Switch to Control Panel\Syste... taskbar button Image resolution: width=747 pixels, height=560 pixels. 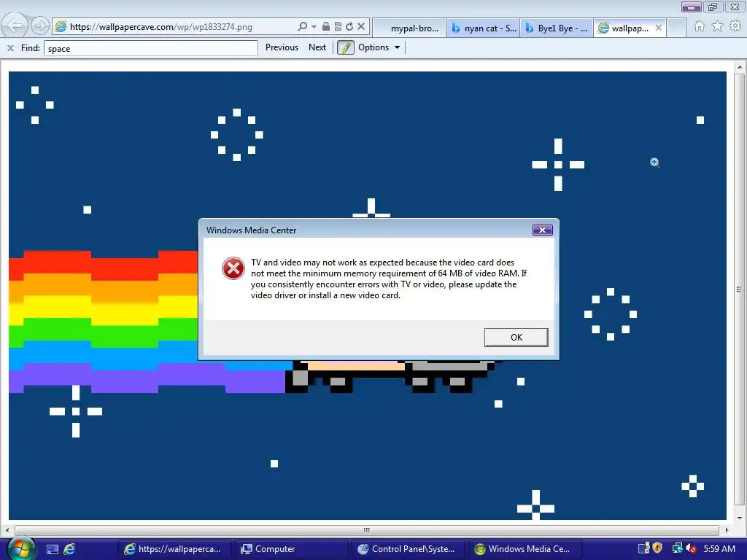(408, 549)
